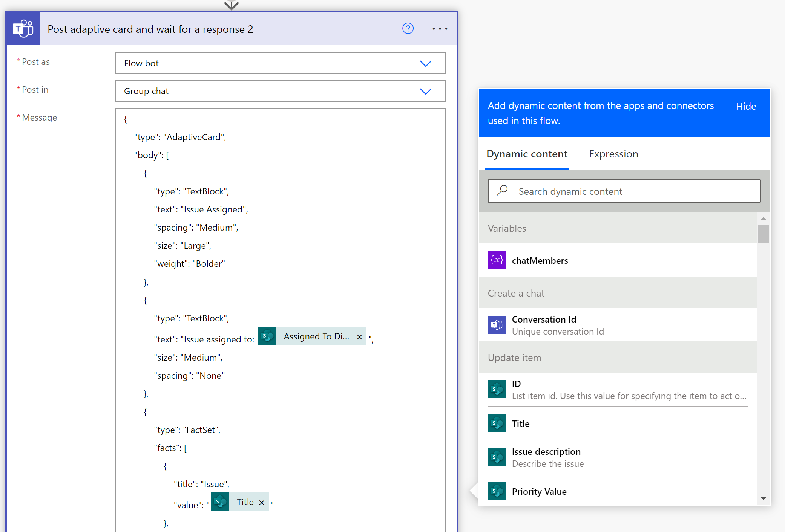Screen dimensions: 785x532
Task: Hide the dynamic content panel
Action: click(745, 106)
